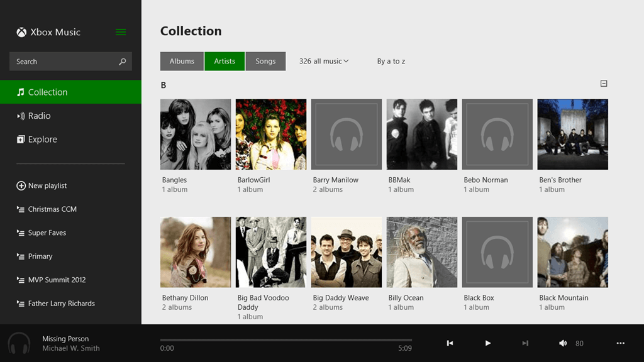Seek within the song progress bar
The height and width of the screenshot is (362, 644).
click(286, 340)
